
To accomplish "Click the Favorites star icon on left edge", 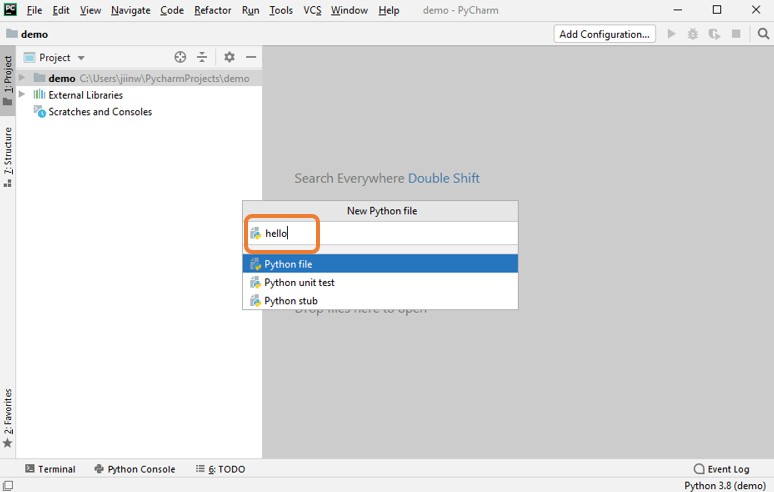I will point(7,443).
